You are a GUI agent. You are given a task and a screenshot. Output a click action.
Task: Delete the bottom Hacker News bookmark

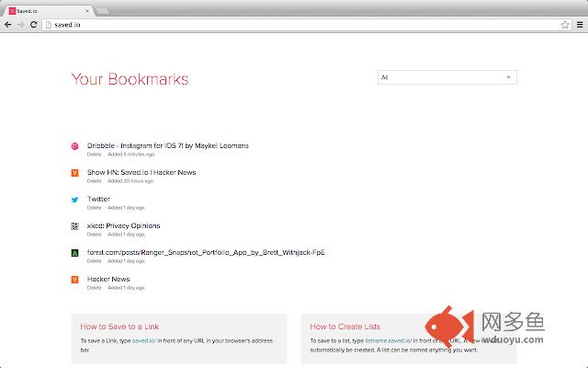(94, 288)
